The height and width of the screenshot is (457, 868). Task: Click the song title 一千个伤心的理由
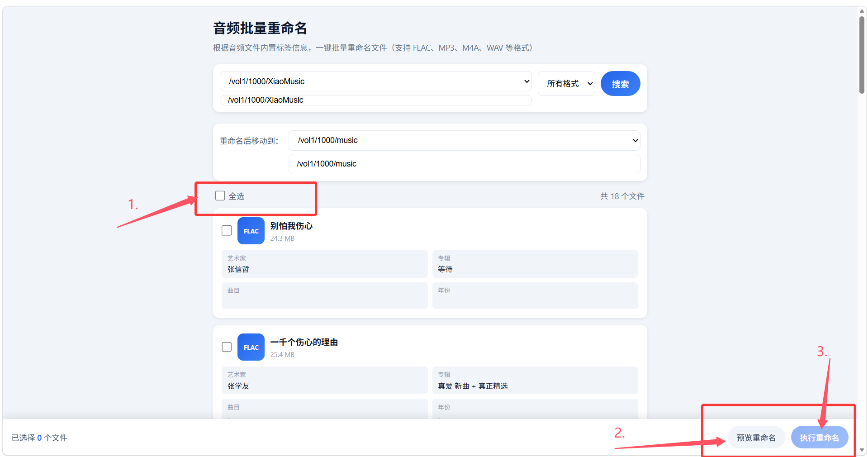click(x=304, y=342)
